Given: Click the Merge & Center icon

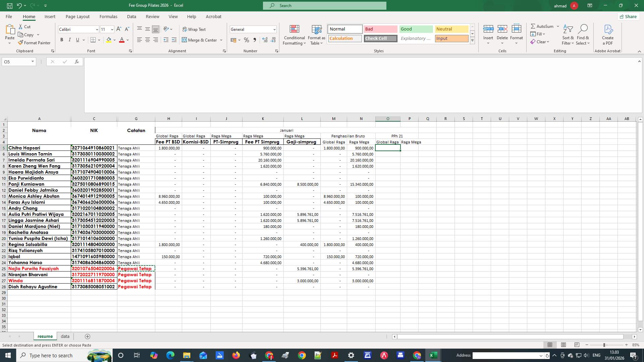Looking at the screenshot, I should [185, 40].
